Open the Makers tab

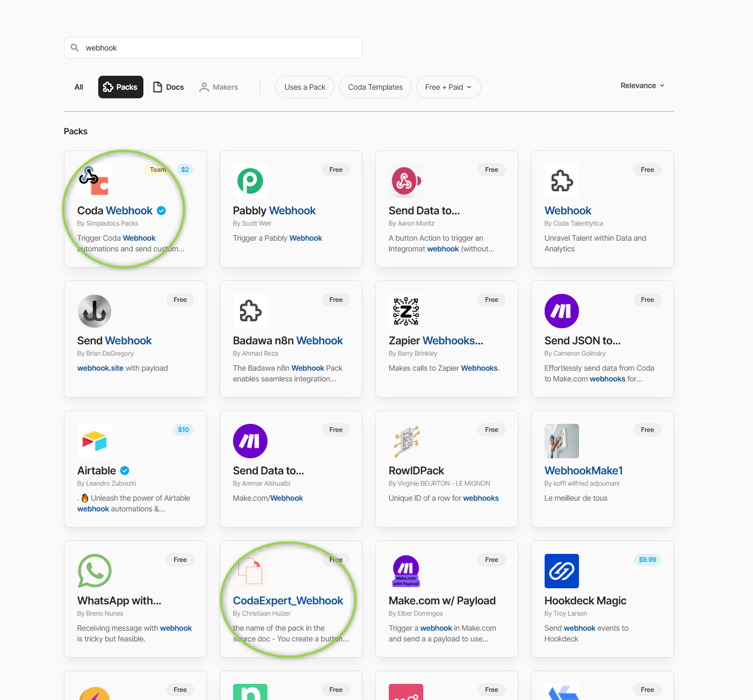(x=219, y=87)
